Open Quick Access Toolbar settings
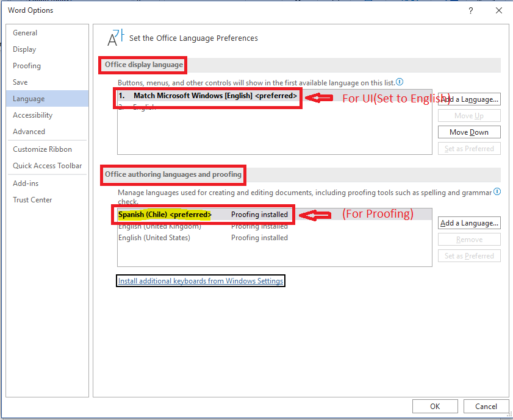The width and height of the screenshot is (513, 420). (47, 165)
